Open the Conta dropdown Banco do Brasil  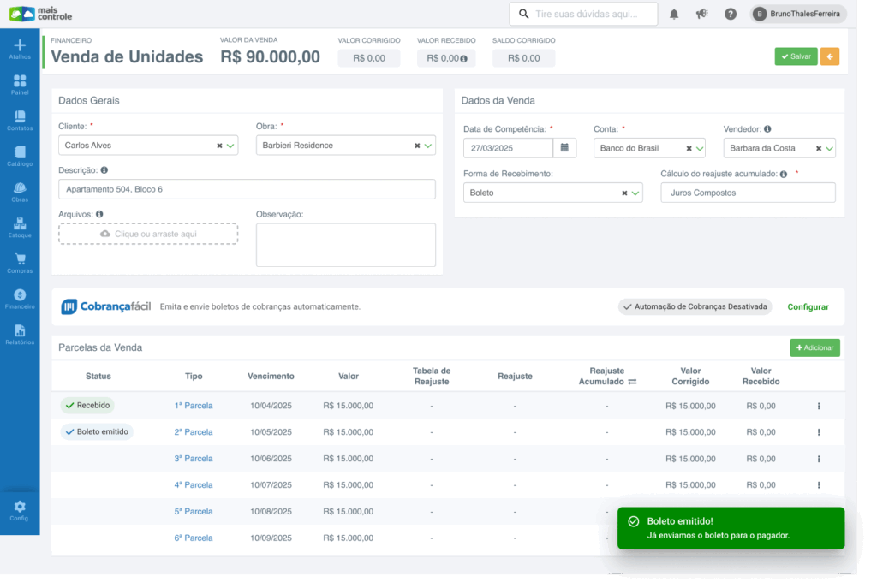click(x=698, y=148)
